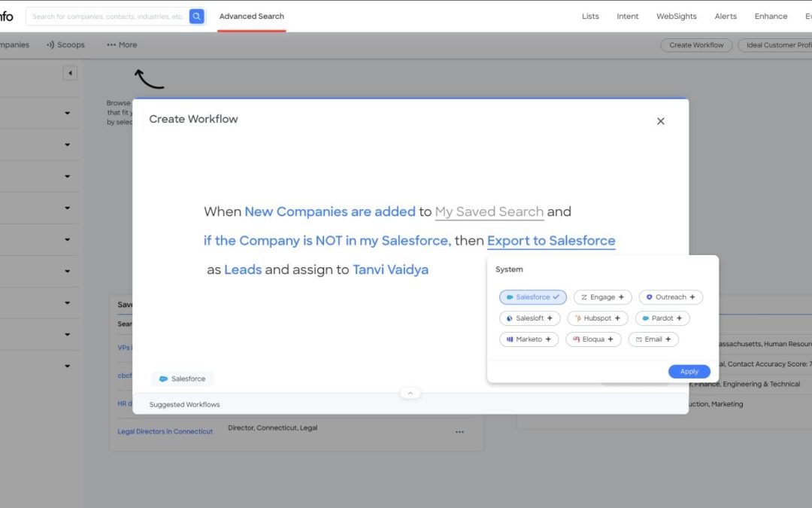The width and height of the screenshot is (812, 508).
Task: Click the Create Workflow button in toolbar
Action: tap(696, 45)
